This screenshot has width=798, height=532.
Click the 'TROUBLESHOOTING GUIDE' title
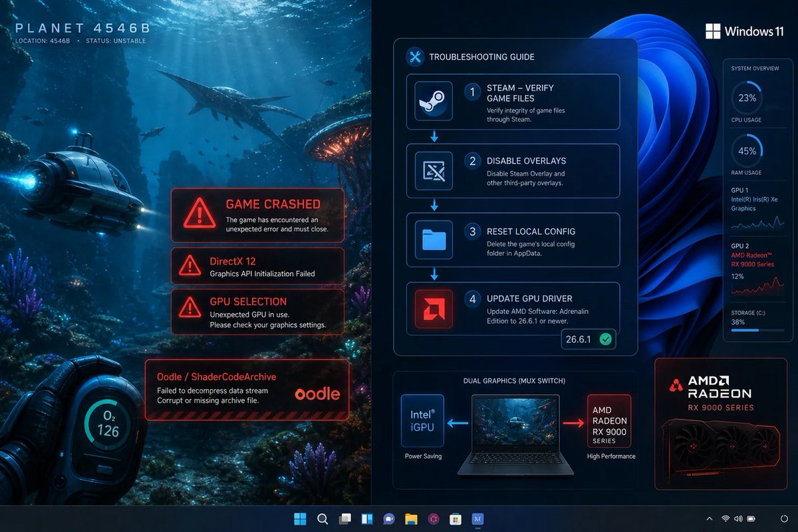481,57
